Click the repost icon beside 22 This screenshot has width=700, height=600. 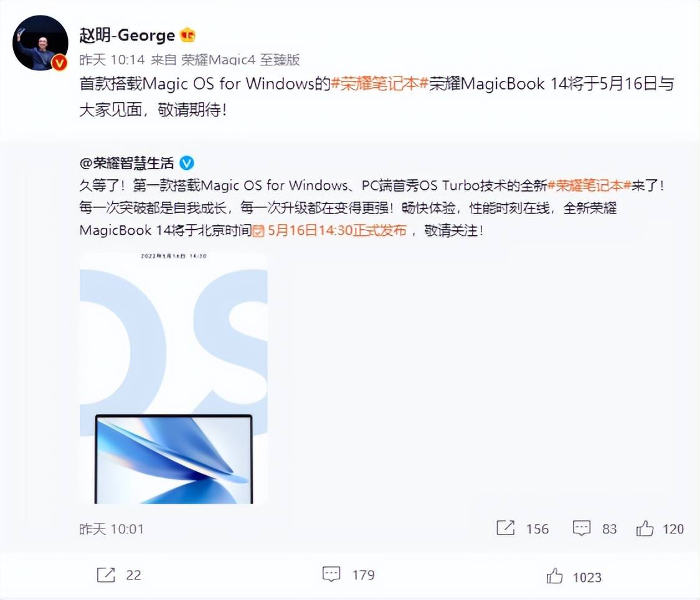[x=106, y=574]
